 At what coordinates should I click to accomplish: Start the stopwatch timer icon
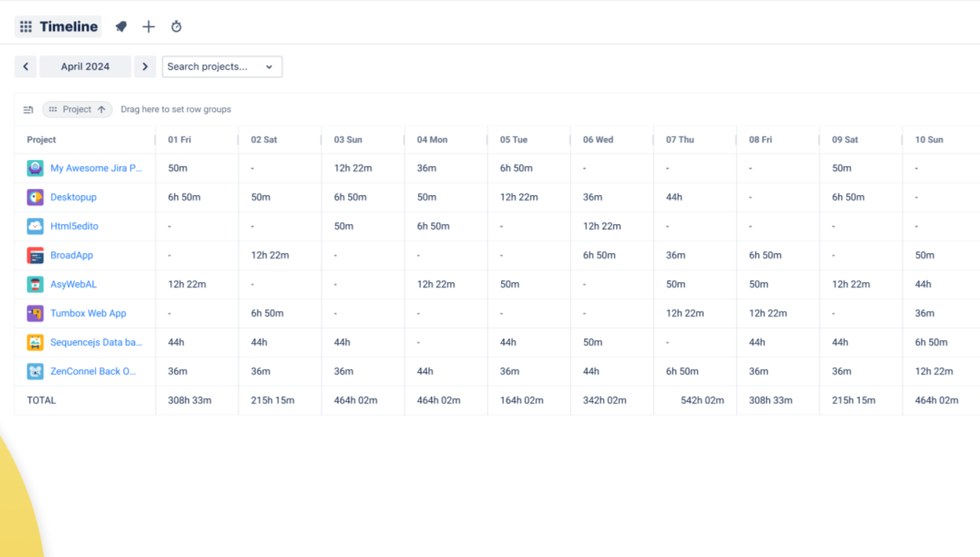(176, 27)
